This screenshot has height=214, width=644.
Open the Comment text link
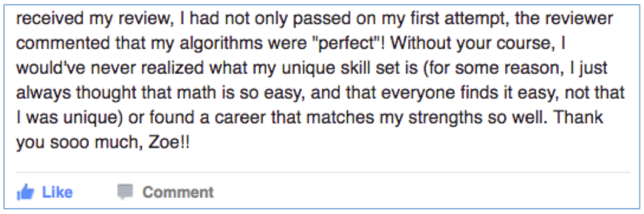pos(178,192)
